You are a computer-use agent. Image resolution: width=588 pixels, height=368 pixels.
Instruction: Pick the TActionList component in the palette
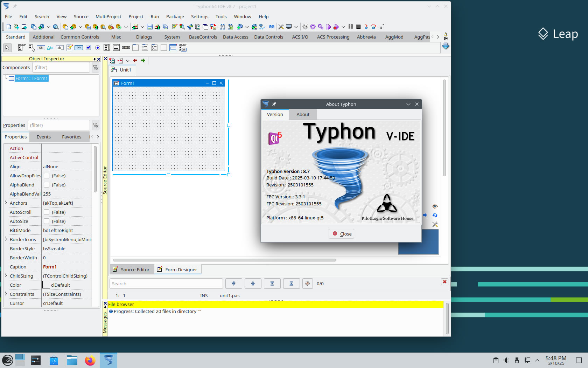coord(183,48)
